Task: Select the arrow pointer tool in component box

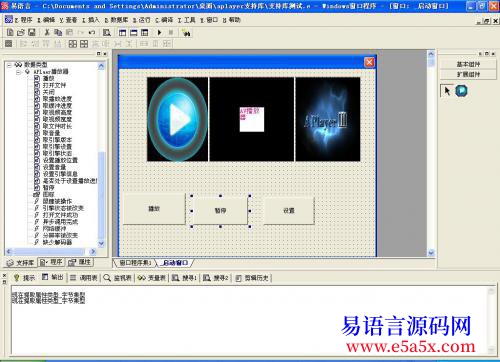Action: [x=447, y=90]
